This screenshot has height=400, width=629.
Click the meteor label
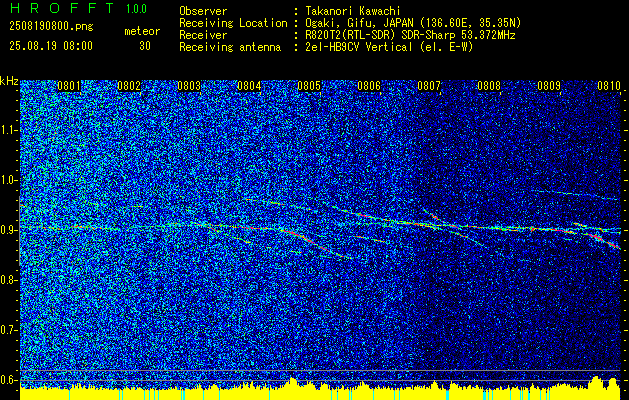tap(142, 31)
